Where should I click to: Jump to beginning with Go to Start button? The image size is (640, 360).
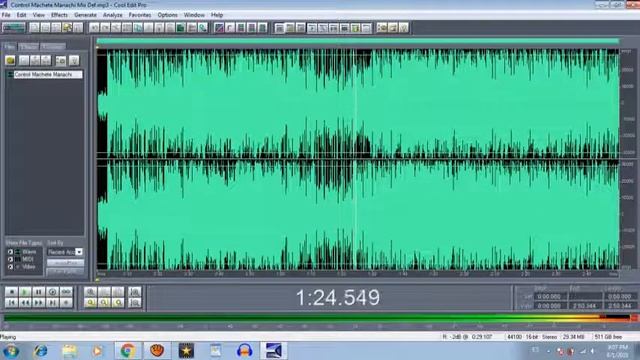(11, 303)
